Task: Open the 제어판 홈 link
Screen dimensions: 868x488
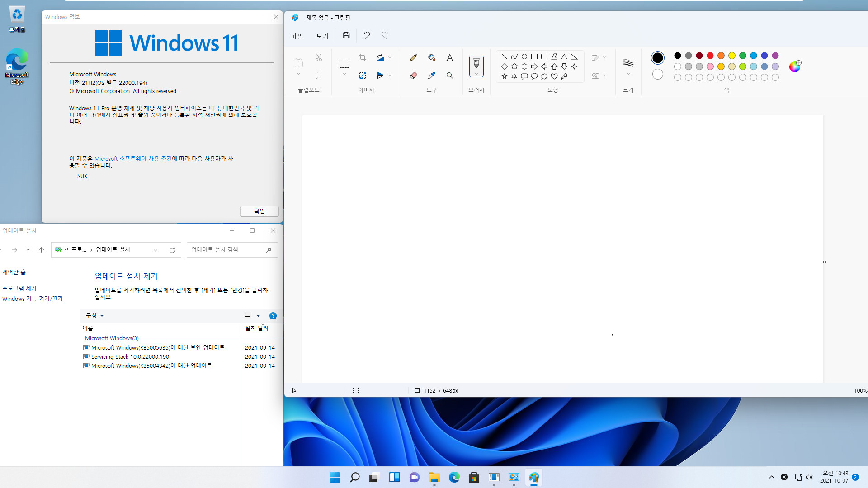Action: (x=14, y=272)
